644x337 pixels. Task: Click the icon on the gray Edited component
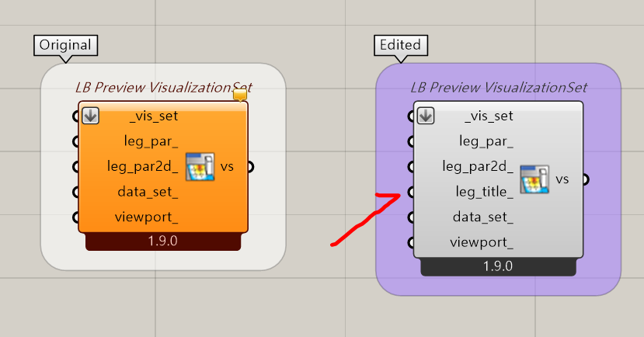[x=534, y=179]
